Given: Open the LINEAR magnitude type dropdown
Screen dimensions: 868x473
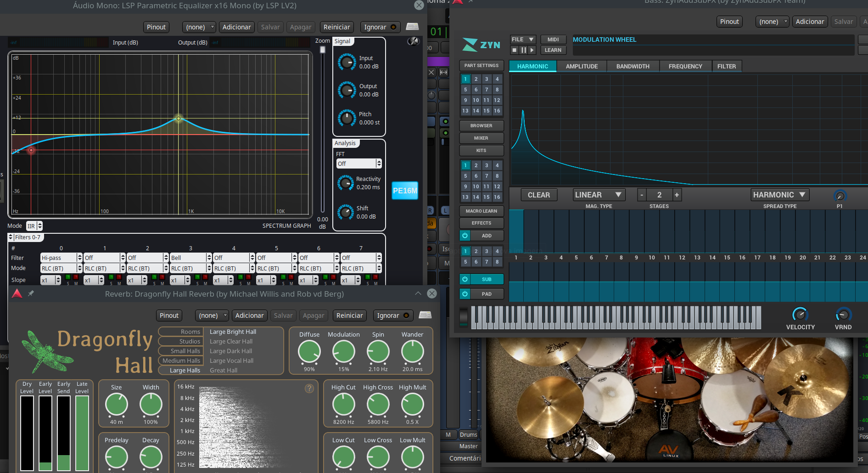Looking at the screenshot, I should pos(599,194).
